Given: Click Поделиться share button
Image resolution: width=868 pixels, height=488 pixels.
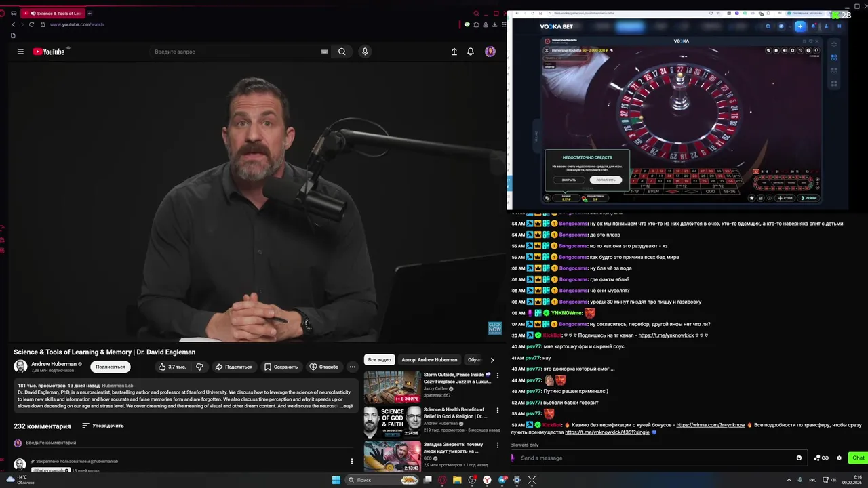Looking at the screenshot, I should pyautogui.click(x=233, y=367).
